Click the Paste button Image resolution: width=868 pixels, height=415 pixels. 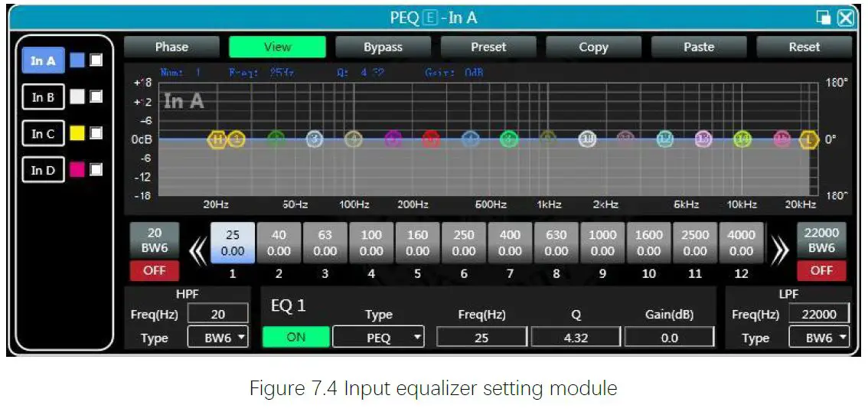point(699,47)
